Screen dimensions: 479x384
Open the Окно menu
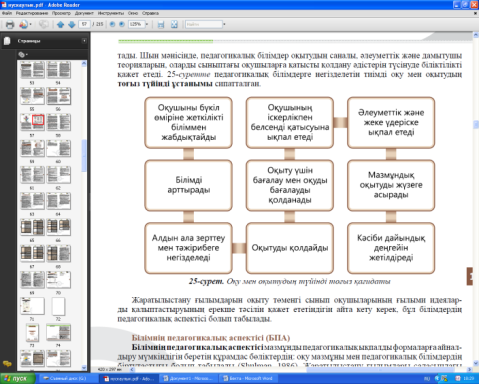click(133, 13)
